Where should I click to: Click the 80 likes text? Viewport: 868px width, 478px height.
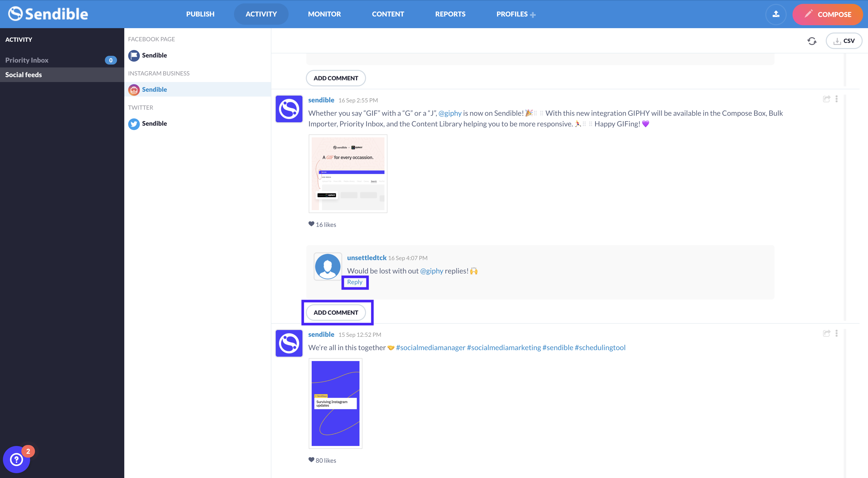tap(326, 461)
